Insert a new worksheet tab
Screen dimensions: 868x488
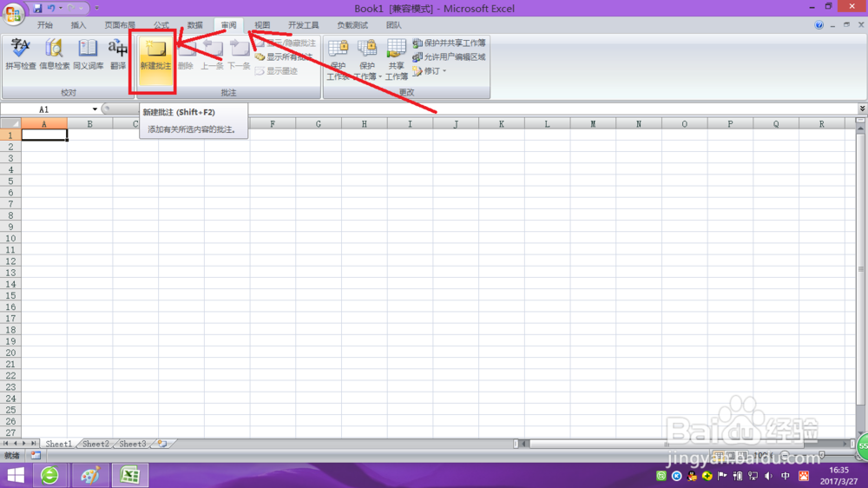[x=162, y=444]
